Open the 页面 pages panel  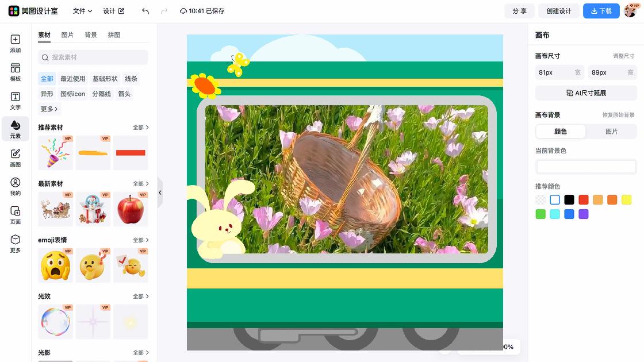[16, 215]
